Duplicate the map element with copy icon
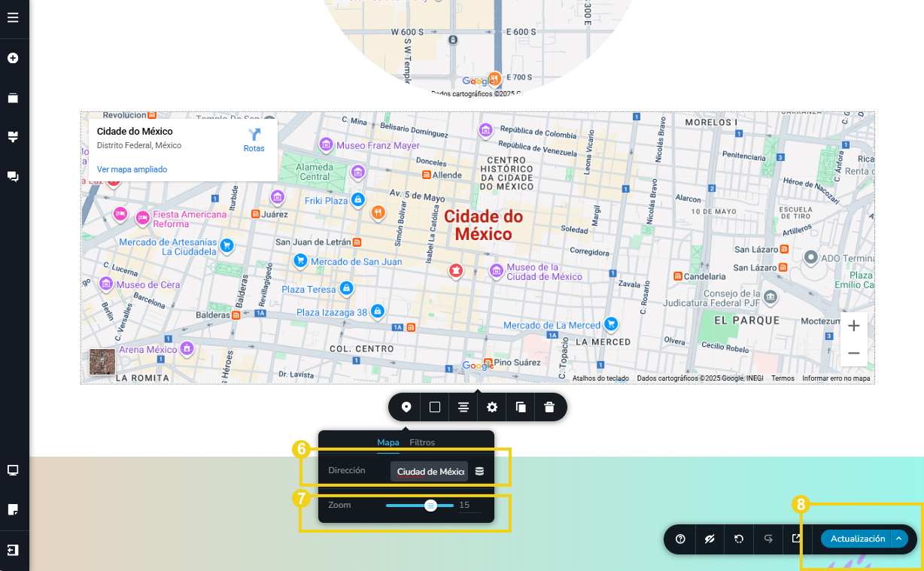 [521, 407]
